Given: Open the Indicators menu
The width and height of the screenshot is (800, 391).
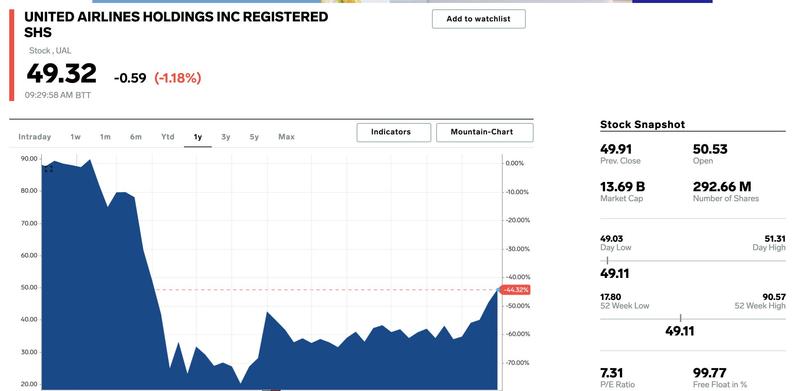Looking at the screenshot, I should [x=393, y=132].
